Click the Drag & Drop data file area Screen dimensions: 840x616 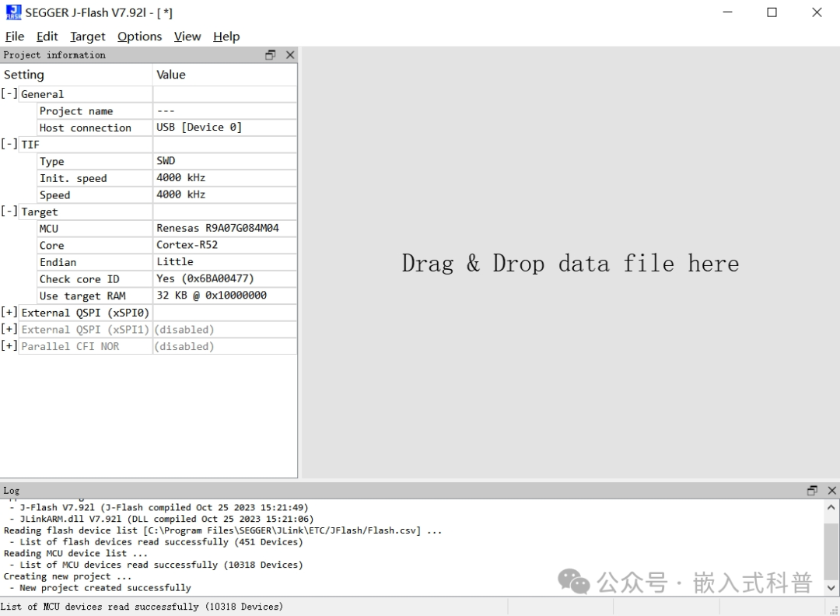tap(571, 263)
